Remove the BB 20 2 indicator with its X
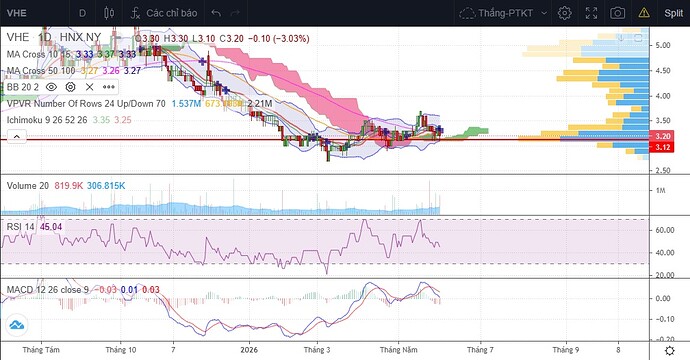This screenshot has height=360, width=690. pyautogui.click(x=89, y=87)
